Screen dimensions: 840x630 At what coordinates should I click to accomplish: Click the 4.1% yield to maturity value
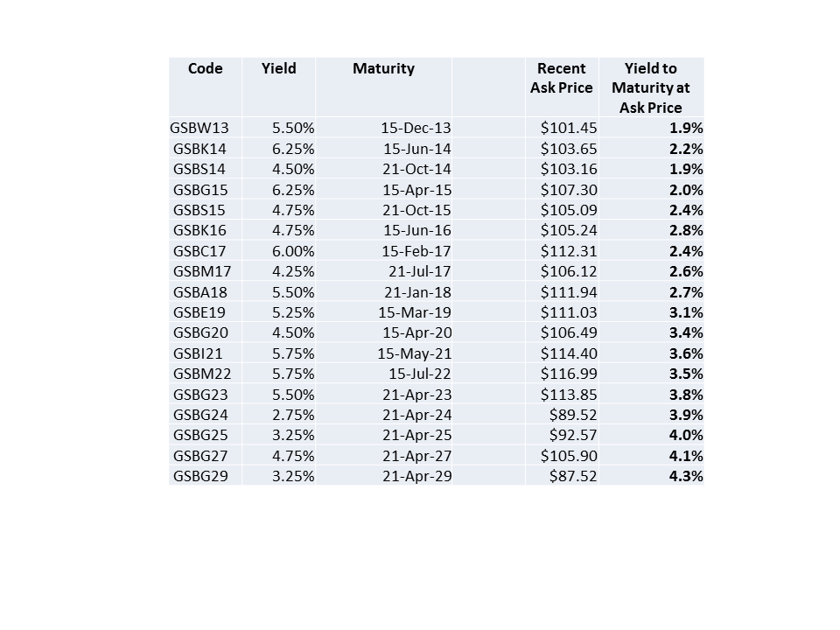pos(686,456)
